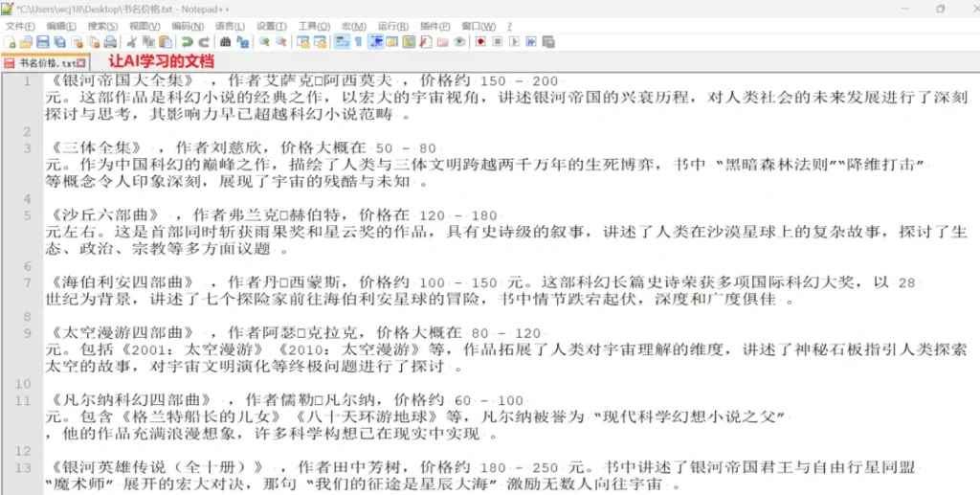Toggle Show All Characters pilcrow icon

359,42
